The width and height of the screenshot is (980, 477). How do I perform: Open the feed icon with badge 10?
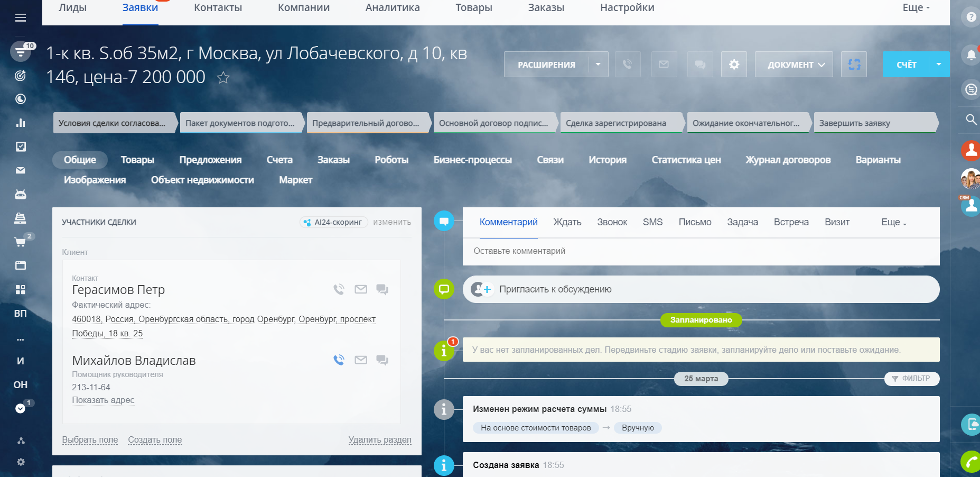[x=21, y=51]
